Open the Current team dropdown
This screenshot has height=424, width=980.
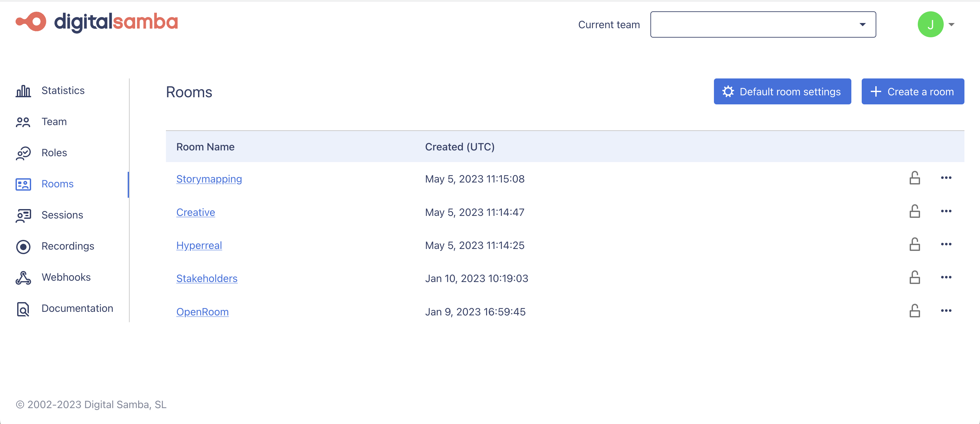(x=763, y=25)
